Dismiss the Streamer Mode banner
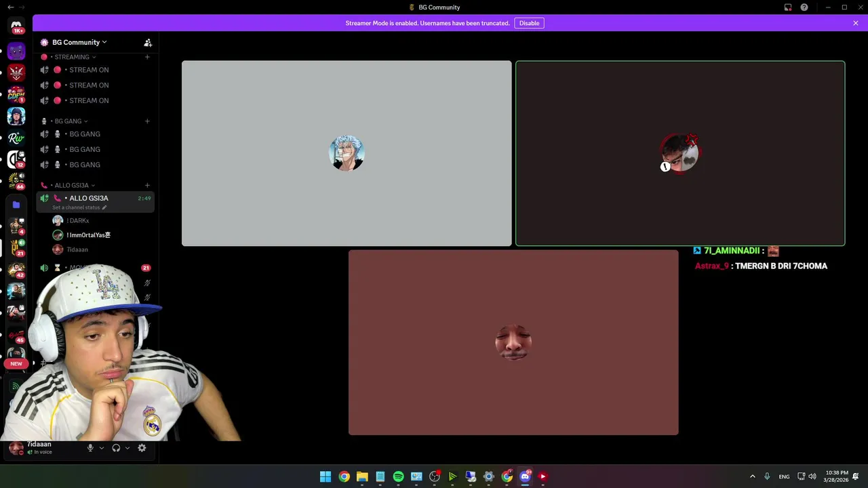The height and width of the screenshot is (488, 868). (x=856, y=23)
